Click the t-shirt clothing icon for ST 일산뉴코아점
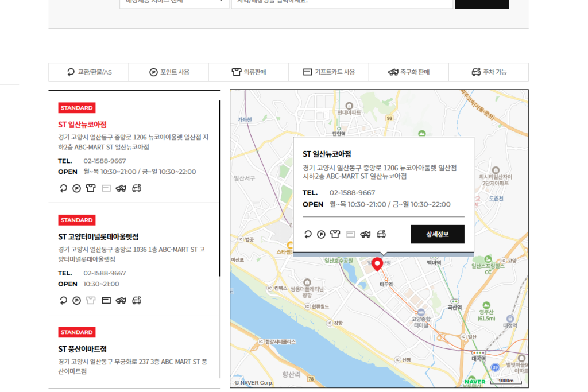Screen dimensions: 588x392 point(91,188)
